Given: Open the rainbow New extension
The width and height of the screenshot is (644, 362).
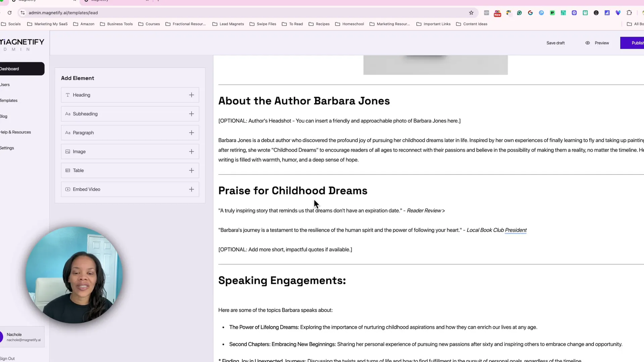Looking at the screenshot, I should [497, 13].
